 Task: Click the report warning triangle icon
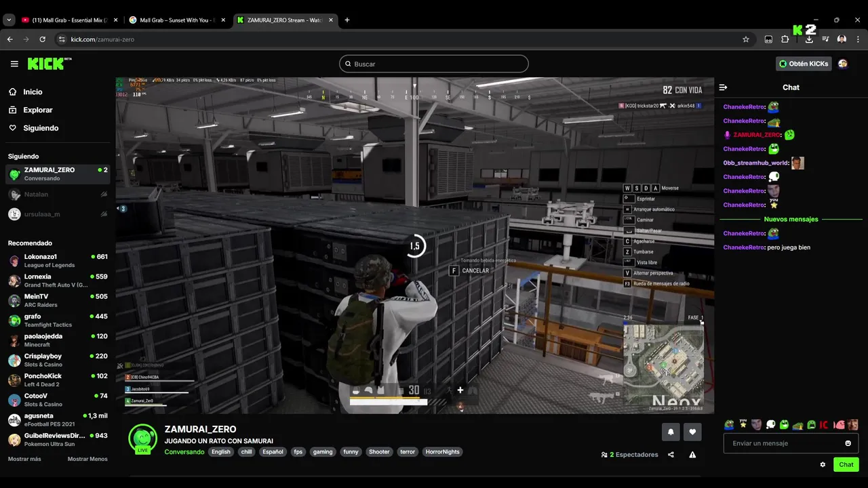(692, 455)
